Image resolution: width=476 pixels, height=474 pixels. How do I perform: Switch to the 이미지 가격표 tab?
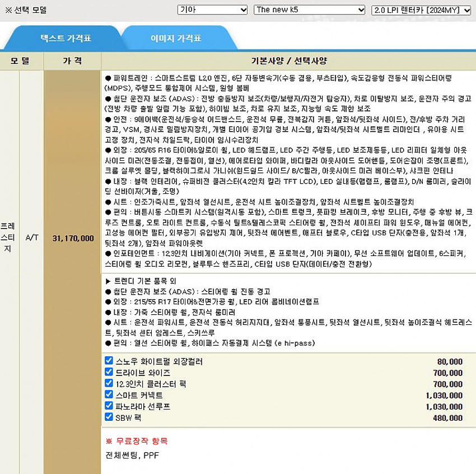176,39
